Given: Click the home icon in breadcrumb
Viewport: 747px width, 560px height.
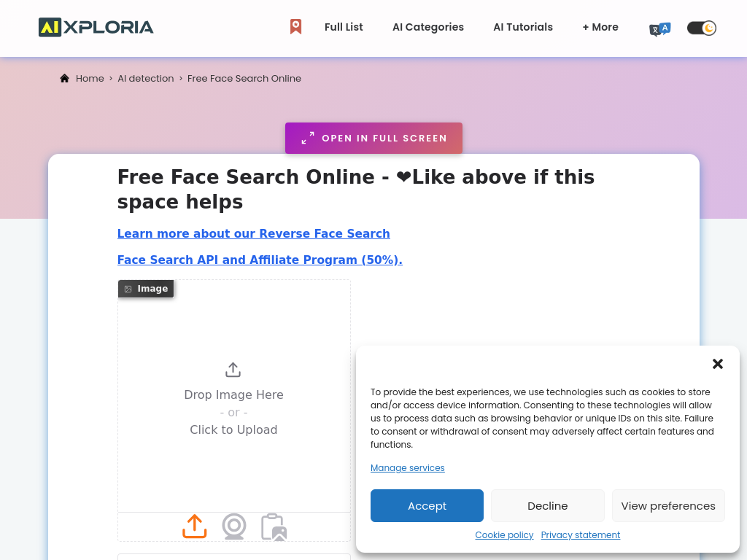Looking at the screenshot, I should 65,79.
